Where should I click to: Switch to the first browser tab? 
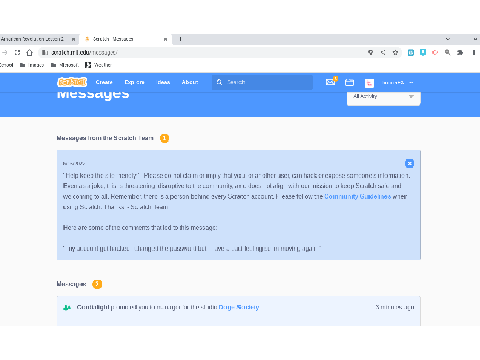[x=36, y=39]
